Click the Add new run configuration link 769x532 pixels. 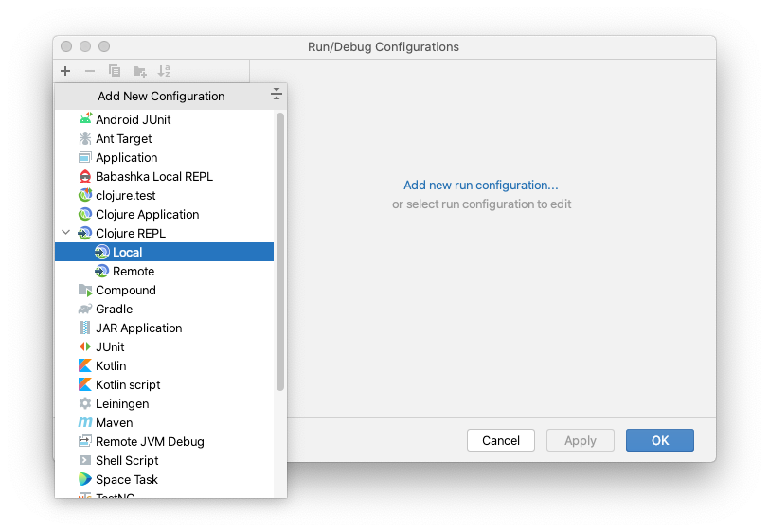tap(481, 185)
